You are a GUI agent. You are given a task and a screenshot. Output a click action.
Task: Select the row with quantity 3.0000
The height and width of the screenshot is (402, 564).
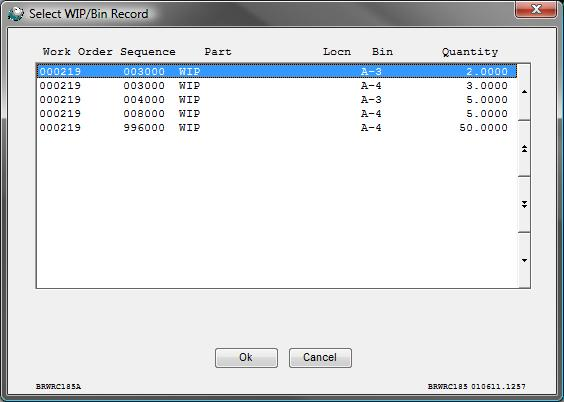pyautogui.click(x=277, y=86)
